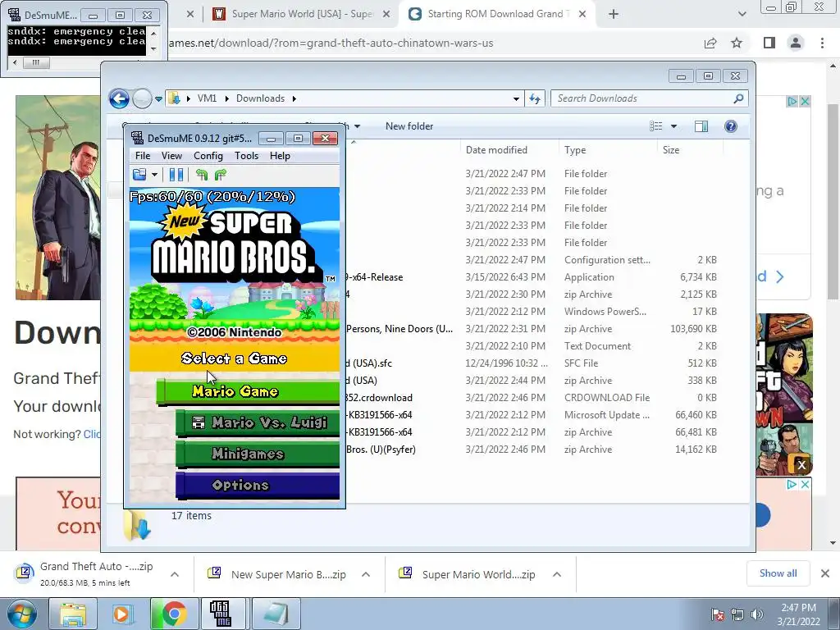Go back in the Downloads Explorer window
Viewport: 840px width, 630px height.
119,98
